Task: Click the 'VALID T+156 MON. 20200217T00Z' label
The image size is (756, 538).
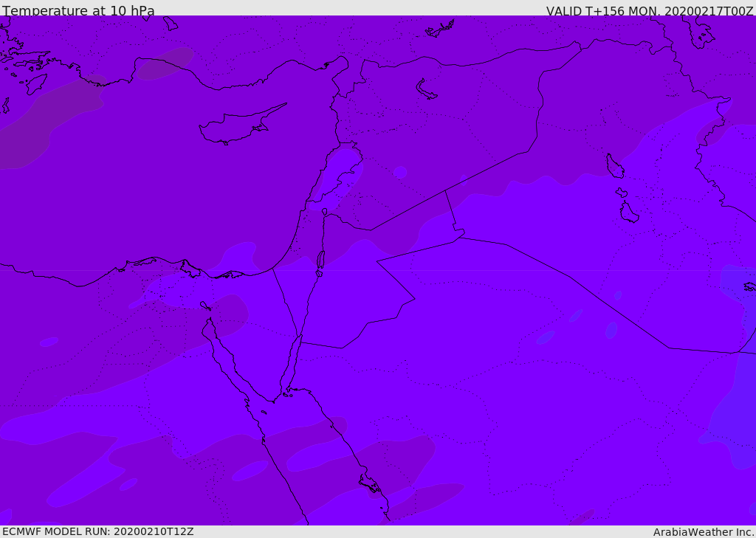Action: [650, 11]
